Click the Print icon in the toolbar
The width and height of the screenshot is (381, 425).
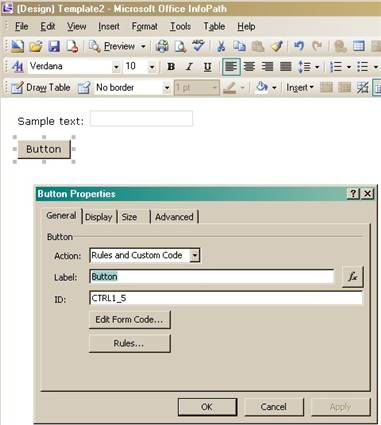[x=162, y=46]
